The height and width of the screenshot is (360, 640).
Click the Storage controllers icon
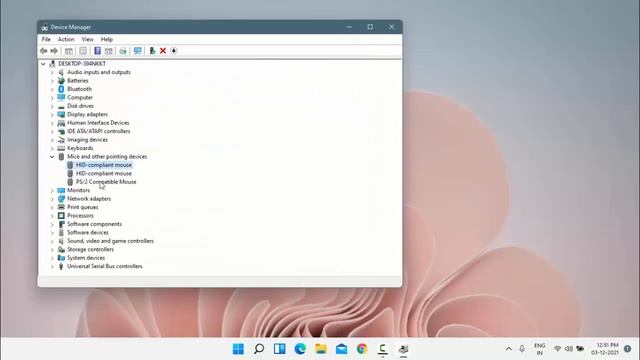tap(61, 249)
